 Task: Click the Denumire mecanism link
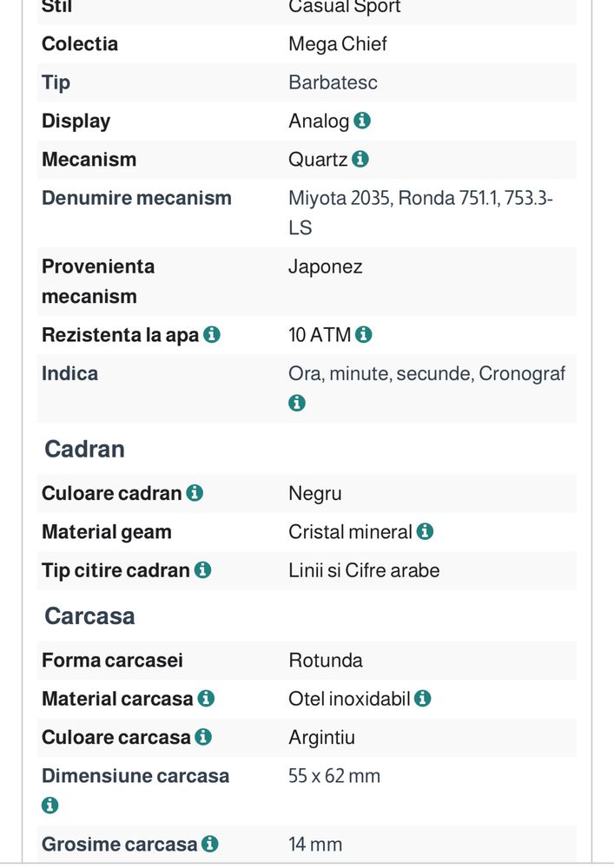click(x=136, y=198)
